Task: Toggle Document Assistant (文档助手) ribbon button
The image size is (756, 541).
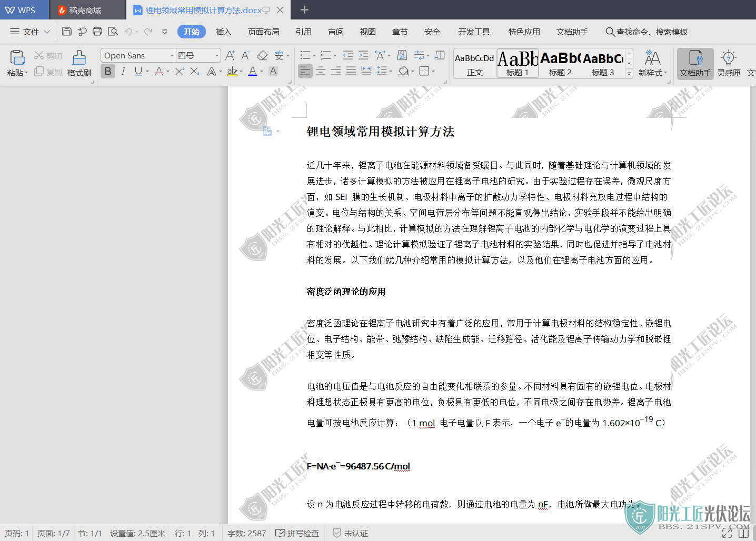Action: 695,64
